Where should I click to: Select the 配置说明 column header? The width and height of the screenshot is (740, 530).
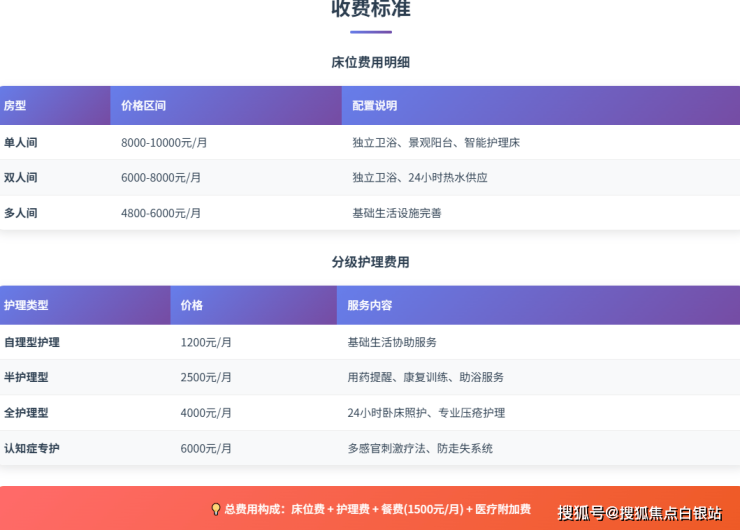[375, 105]
